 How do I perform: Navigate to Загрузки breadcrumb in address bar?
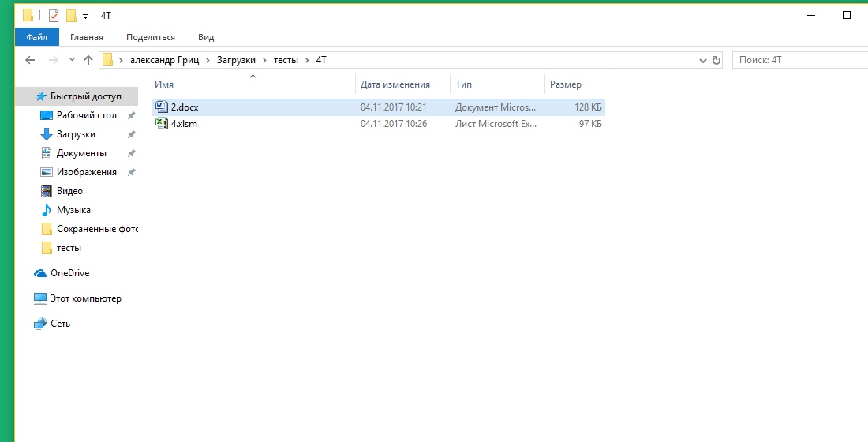coord(236,60)
